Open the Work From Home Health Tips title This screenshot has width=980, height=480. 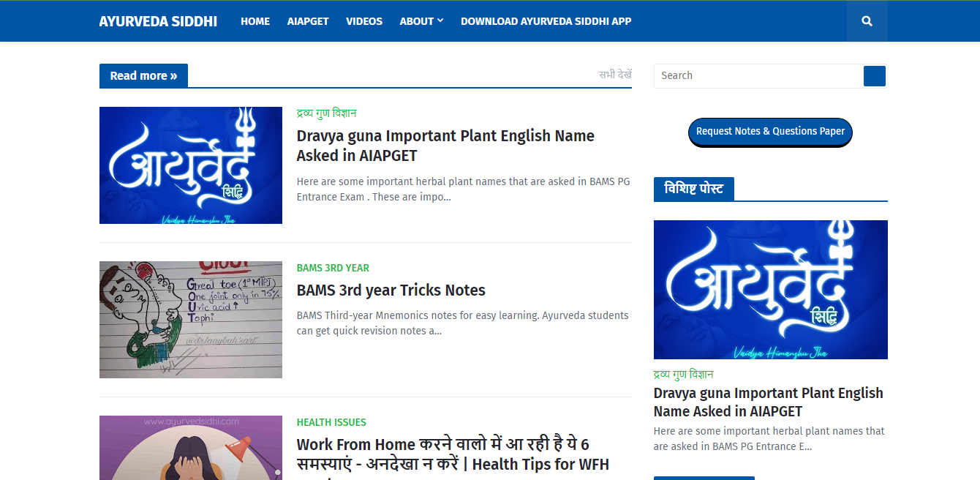(x=453, y=454)
